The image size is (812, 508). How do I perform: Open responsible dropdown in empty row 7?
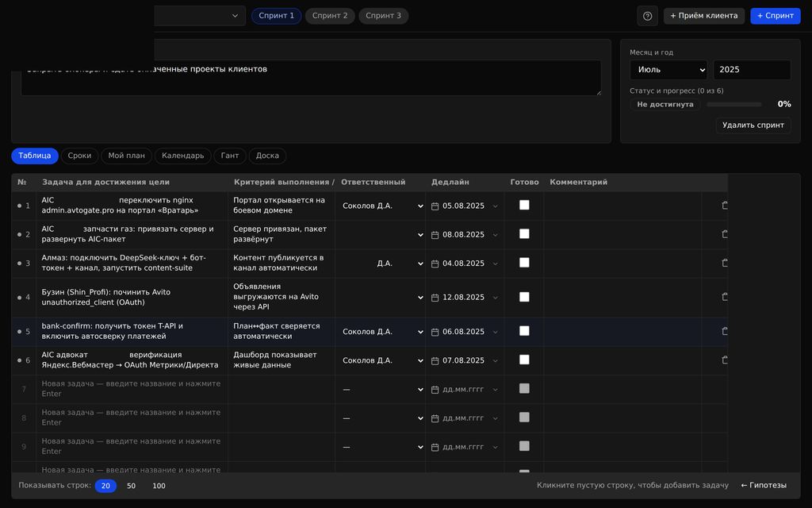[381, 389]
